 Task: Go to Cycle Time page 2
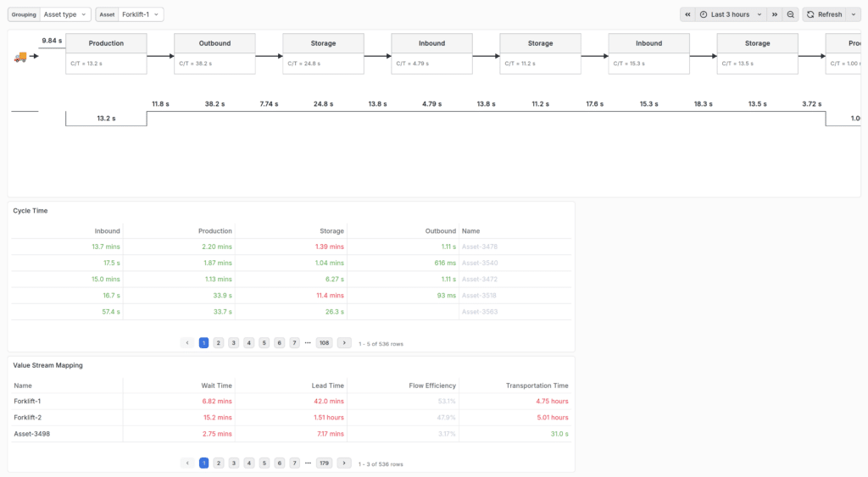(x=219, y=343)
